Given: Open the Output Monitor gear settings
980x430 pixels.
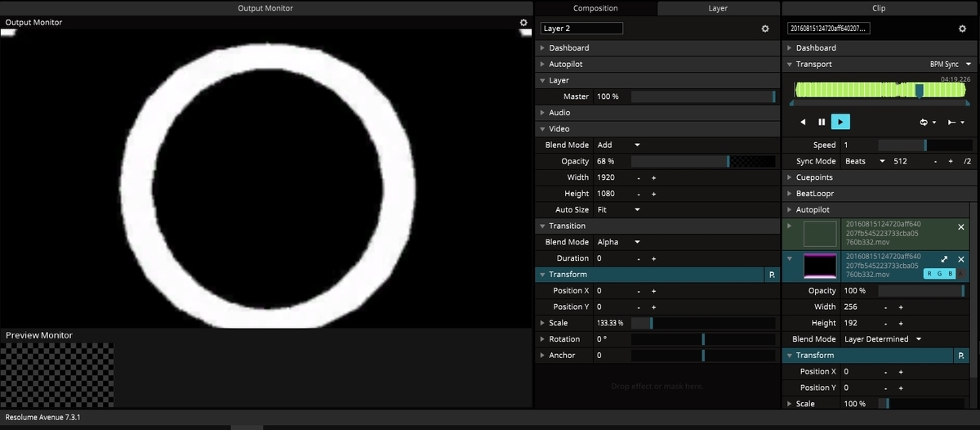Looking at the screenshot, I should point(523,23).
